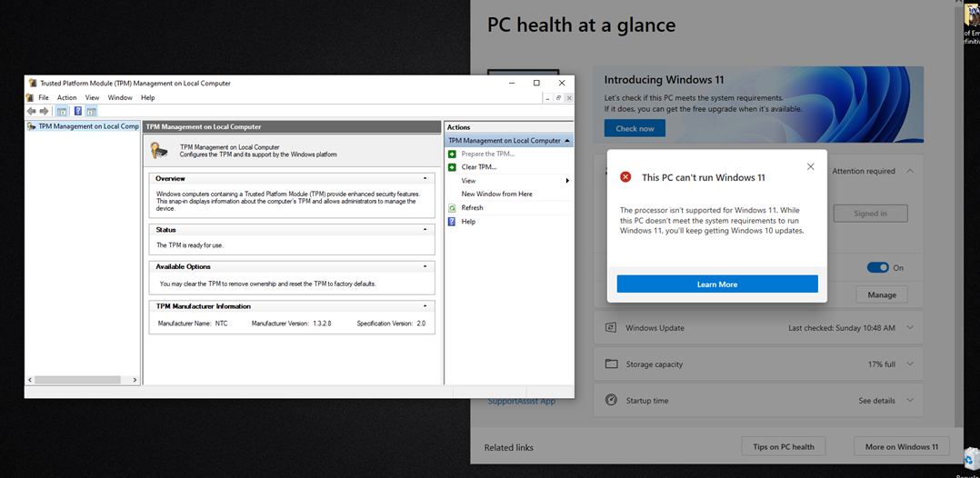Click the Signed in button
Screen dimensions: 980x478
[x=870, y=213]
